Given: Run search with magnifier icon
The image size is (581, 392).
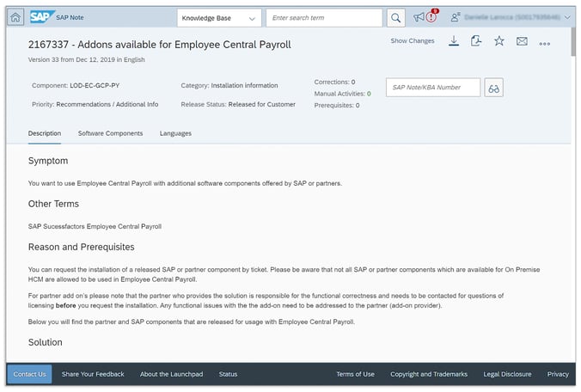Looking at the screenshot, I should pyautogui.click(x=395, y=18).
